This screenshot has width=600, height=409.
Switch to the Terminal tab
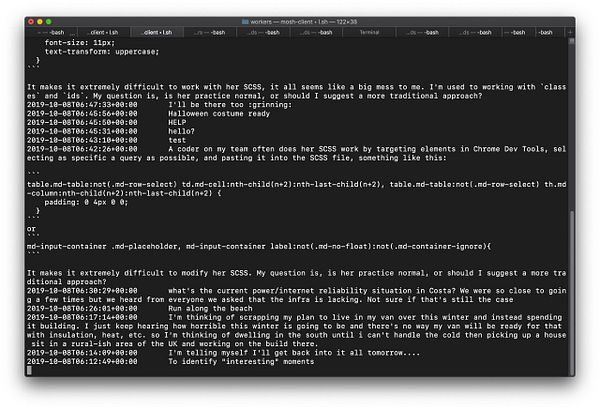tap(370, 33)
